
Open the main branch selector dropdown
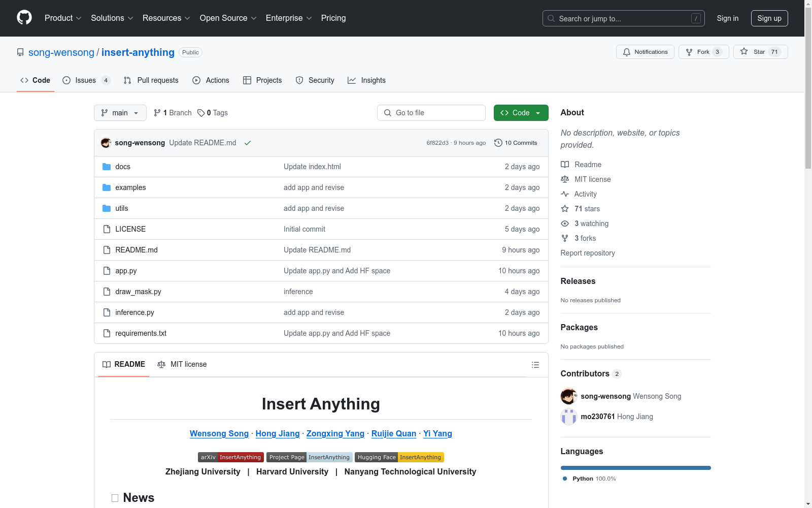[x=120, y=113]
